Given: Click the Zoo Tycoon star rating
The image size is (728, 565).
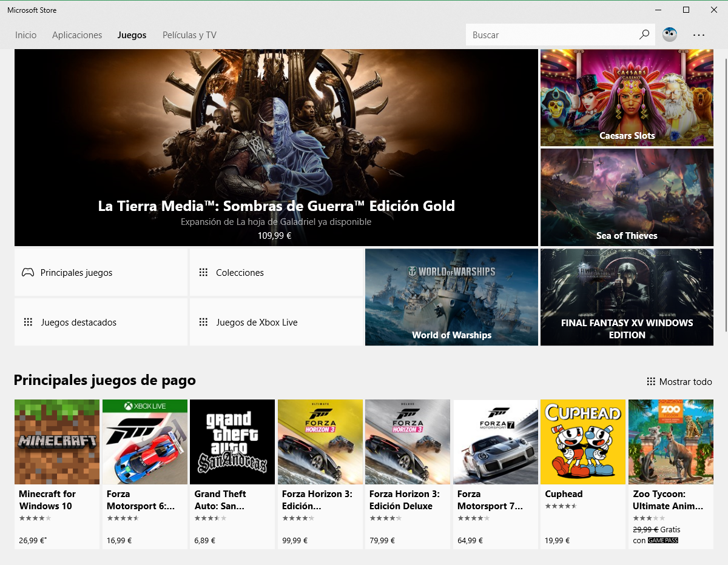Looking at the screenshot, I should pos(649,518).
